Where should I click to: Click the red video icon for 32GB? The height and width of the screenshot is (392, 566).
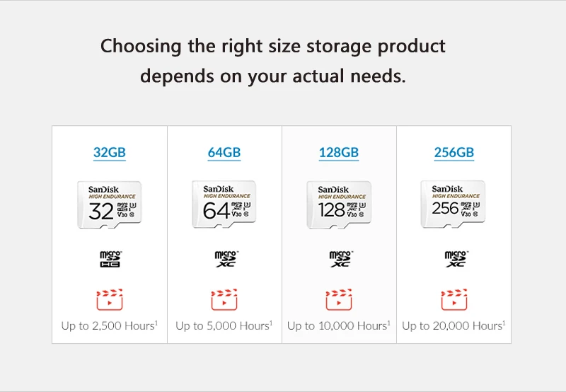(110, 299)
